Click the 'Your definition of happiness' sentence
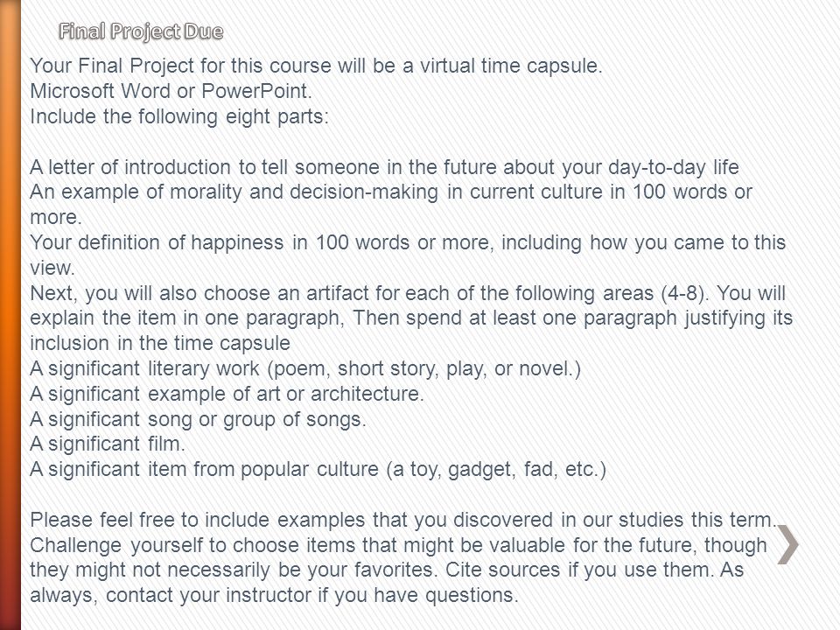This screenshot has height=630, width=840. 408,255
